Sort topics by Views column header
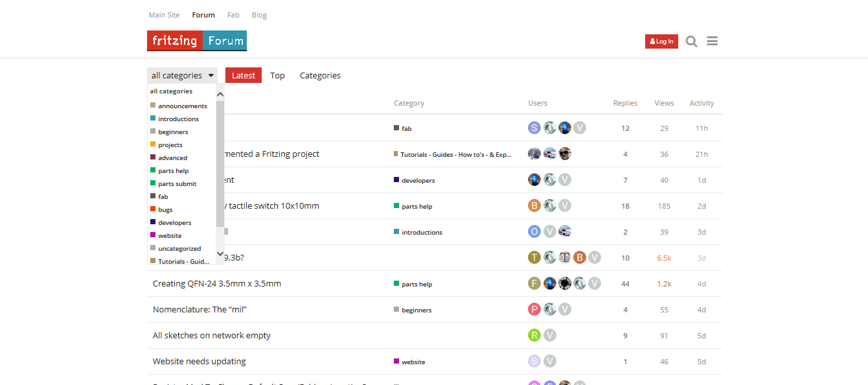Viewport: 868px width, 385px height. pos(664,103)
